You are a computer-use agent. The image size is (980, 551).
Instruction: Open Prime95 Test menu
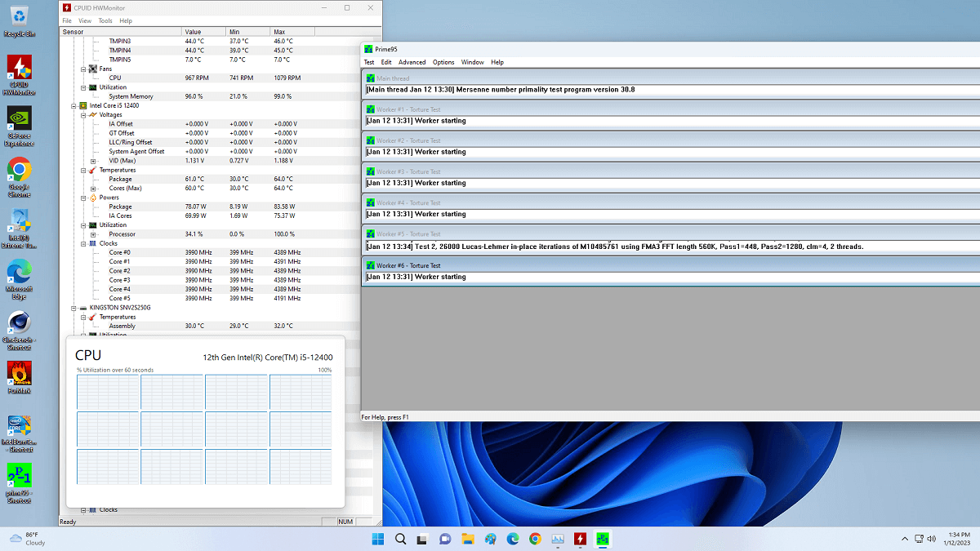(x=369, y=62)
